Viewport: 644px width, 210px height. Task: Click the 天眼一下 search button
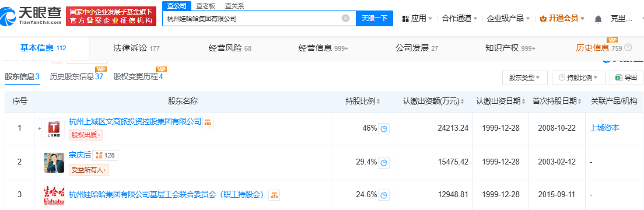(x=374, y=18)
